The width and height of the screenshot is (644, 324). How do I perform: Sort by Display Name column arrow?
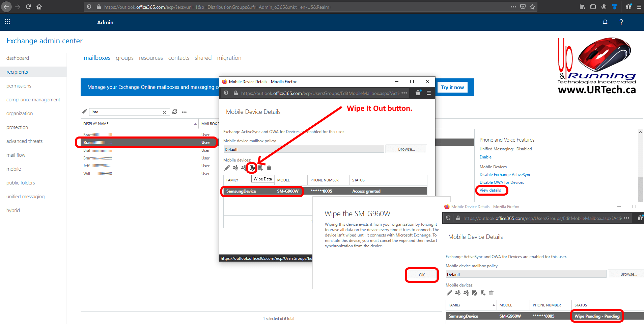click(195, 124)
